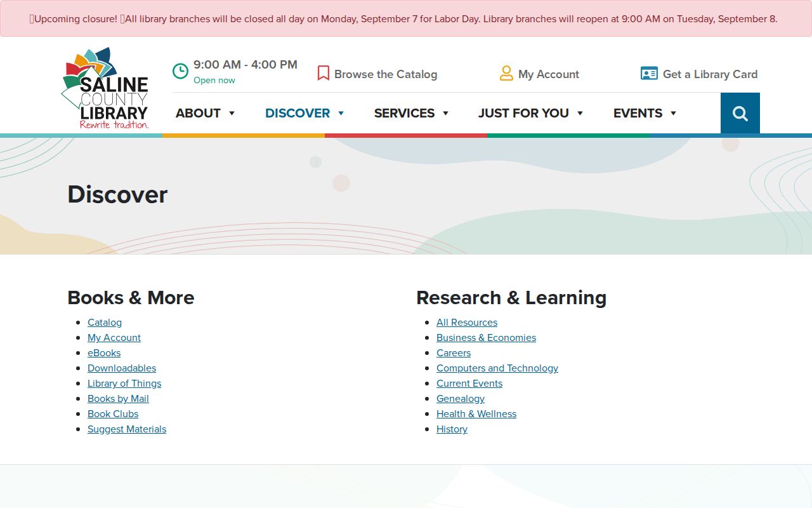Viewport: 812px width, 508px height.
Task: Open the Just For You menu item
Action: 523,113
